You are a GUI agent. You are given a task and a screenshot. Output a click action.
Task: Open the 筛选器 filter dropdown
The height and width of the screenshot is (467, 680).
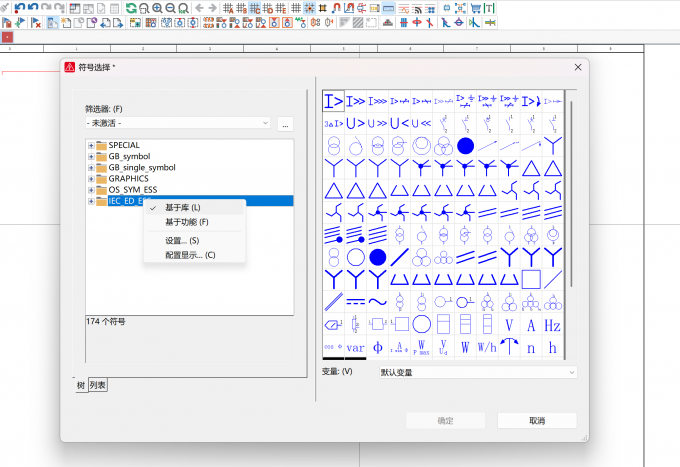tap(178, 123)
